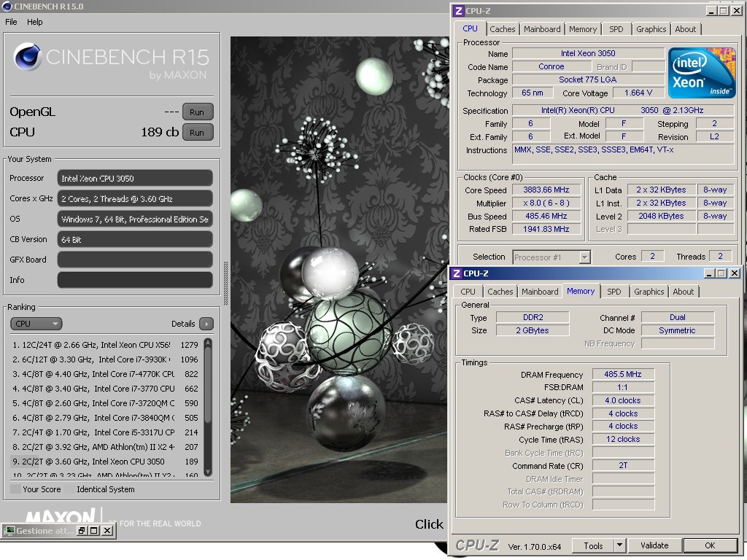747x560 pixels.
Task: Open Memory tab in bottom CPU-Z window
Action: point(581,291)
